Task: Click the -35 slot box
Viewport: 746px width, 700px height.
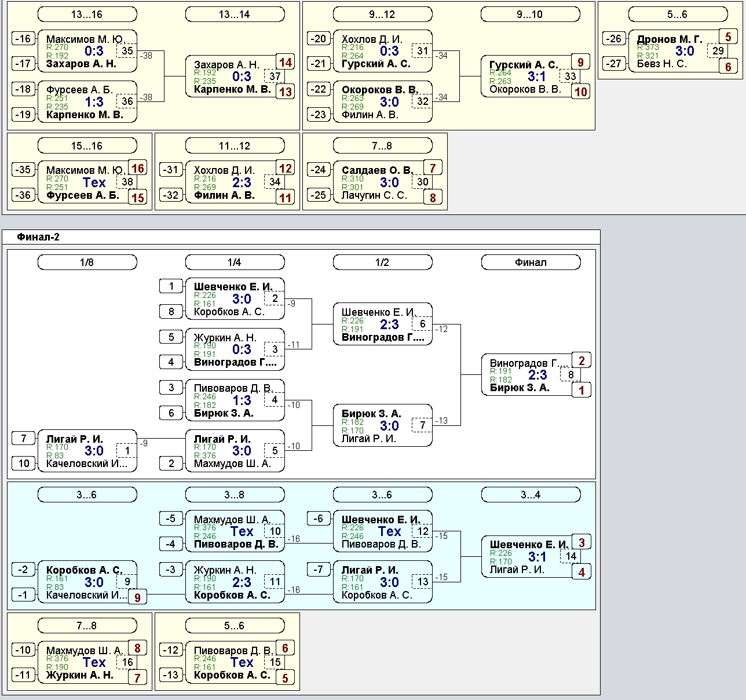Action: point(23,170)
